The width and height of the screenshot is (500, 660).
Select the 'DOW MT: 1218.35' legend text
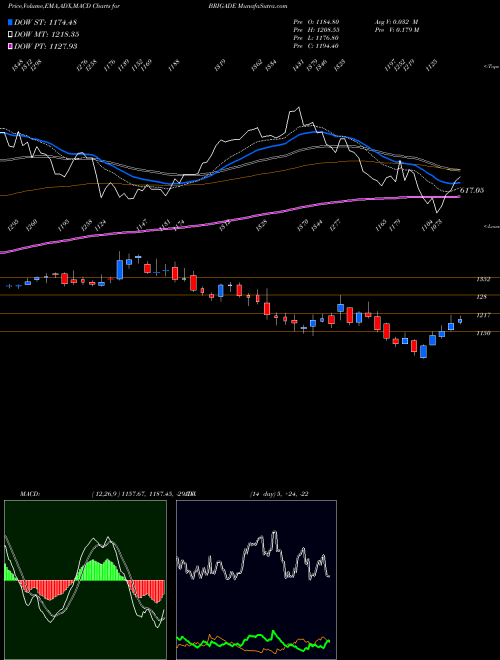[x=47, y=35]
